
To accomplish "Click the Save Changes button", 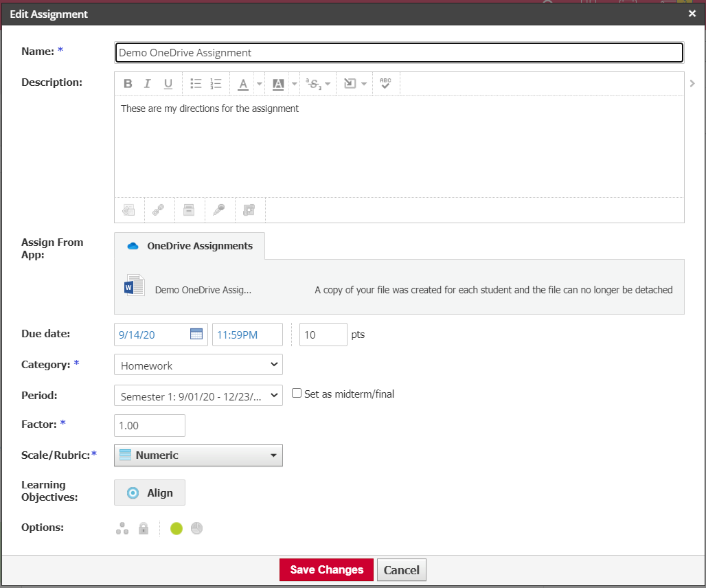I will click(326, 570).
